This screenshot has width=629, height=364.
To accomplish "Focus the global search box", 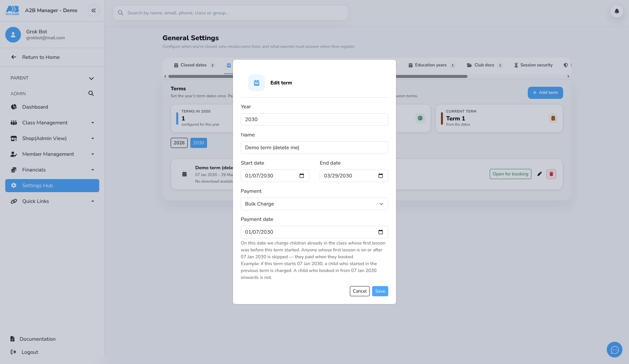I will click(x=230, y=13).
